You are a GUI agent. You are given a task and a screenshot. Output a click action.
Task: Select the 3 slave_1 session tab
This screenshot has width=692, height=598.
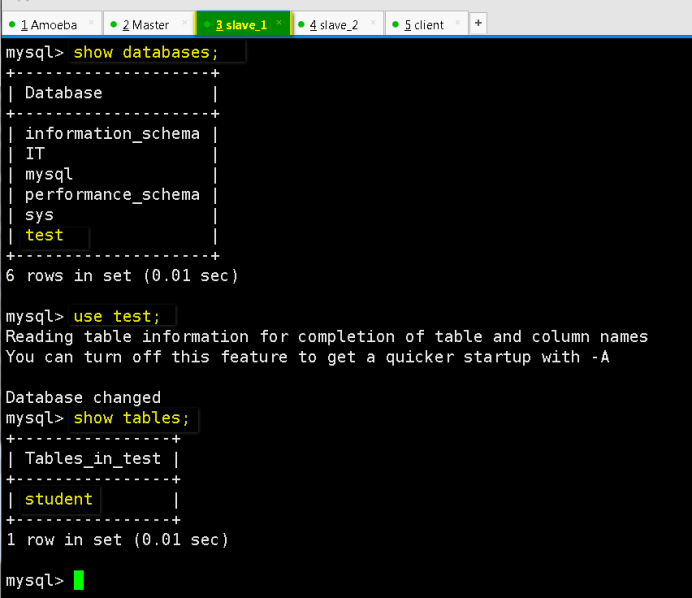coord(241,25)
